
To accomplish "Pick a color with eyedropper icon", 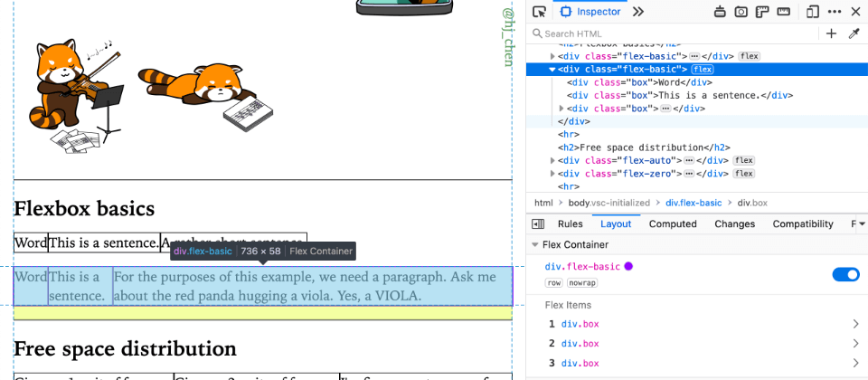I will click(854, 33).
